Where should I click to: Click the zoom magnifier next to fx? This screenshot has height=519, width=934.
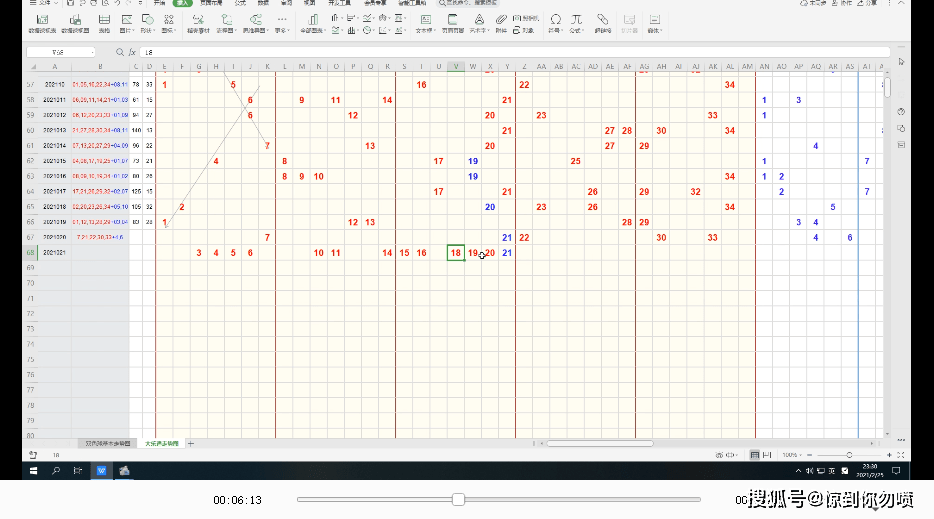pos(120,52)
